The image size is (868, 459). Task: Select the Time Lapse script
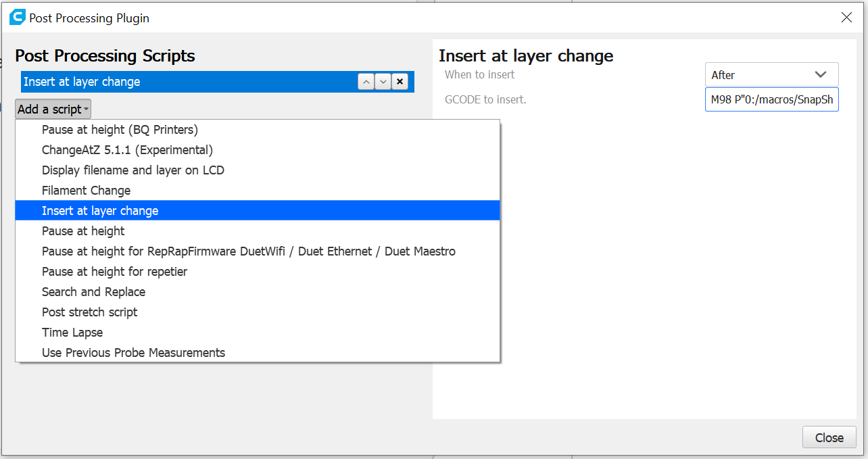(72, 332)
